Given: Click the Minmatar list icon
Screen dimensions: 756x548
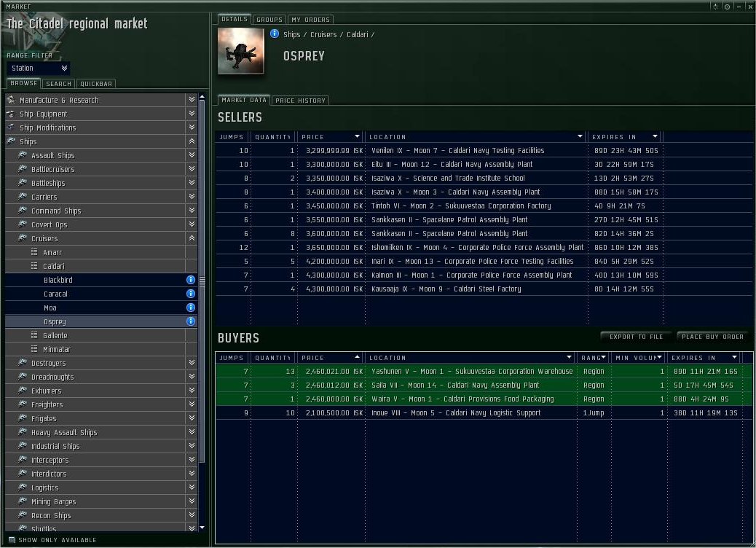Looking at the screenshot, I should pyautogui.click(x=34, y=349).
